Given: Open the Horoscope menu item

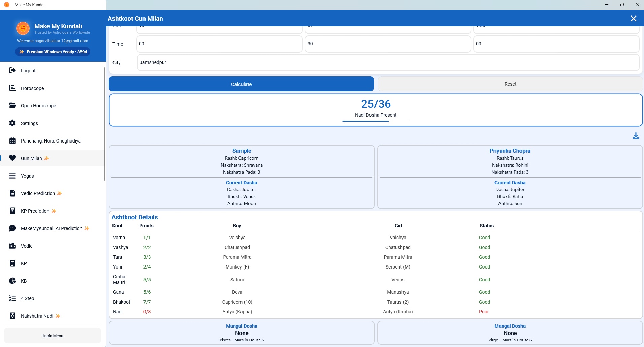Looking at the screenshot, I should click(x=52, y=88).
